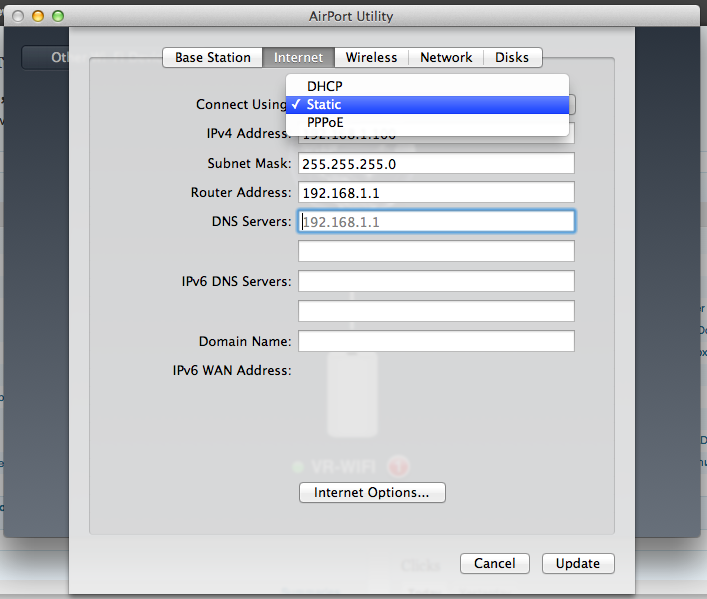Select Static in the Connect Using menu
This screenshot has width=707, height=599.
[427, 105]
